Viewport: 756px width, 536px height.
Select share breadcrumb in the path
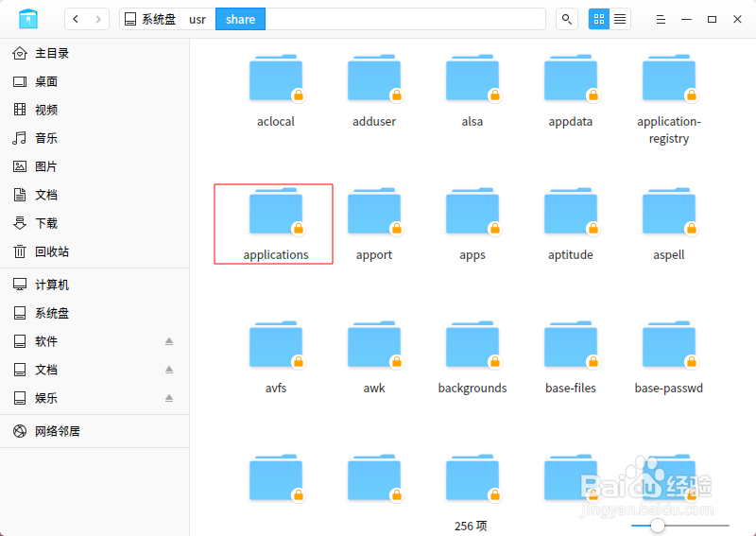[240, 19]
